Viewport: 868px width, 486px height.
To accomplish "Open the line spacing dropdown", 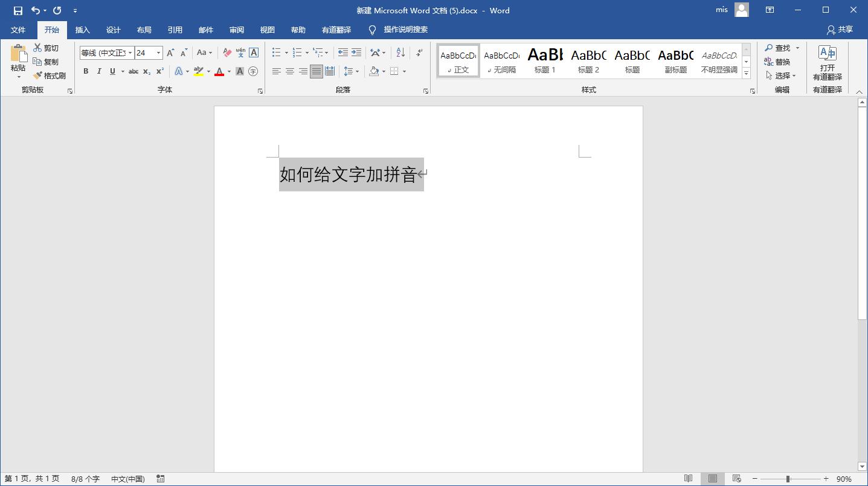I will click(357, 71).
